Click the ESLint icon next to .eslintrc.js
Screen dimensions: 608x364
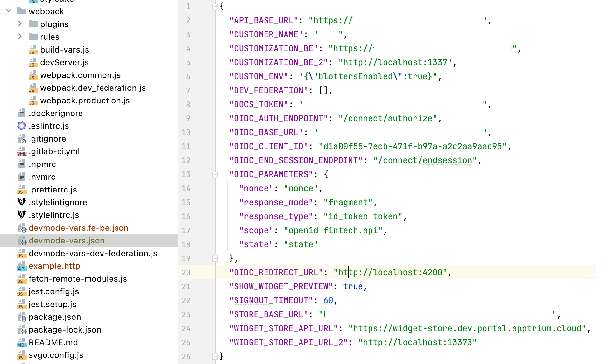click(22, 126)
